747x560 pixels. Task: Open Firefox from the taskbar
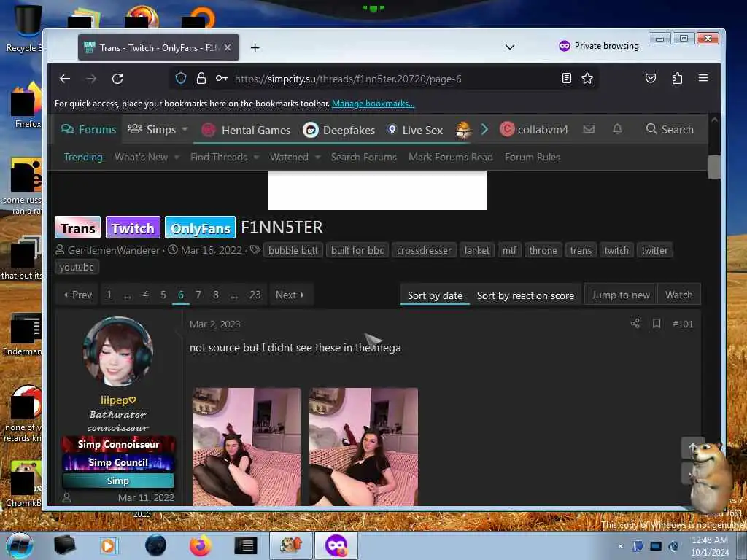[201, 545]
